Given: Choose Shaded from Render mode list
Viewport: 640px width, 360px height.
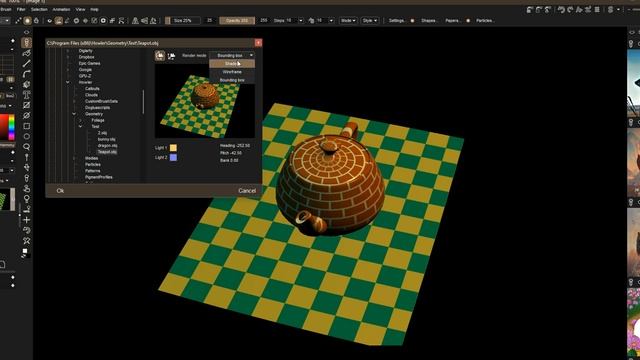Looking at the screenshot, I should (x=232, y=64).
